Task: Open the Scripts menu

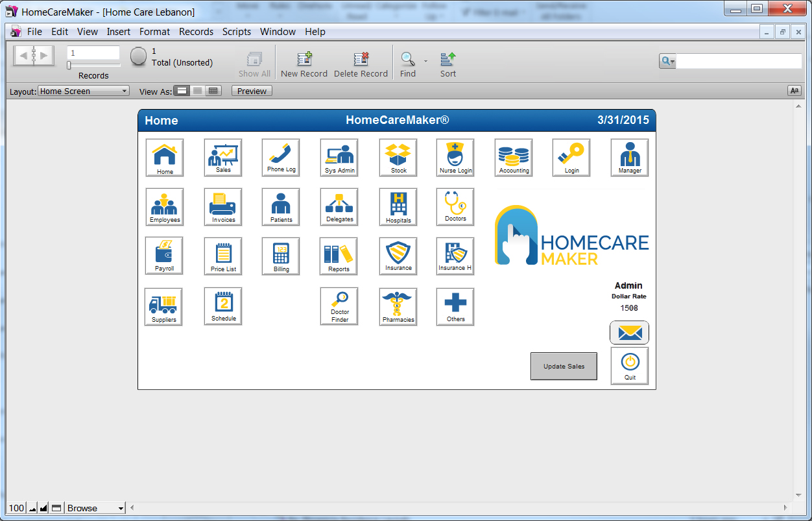Action: (x=237, y=32)
